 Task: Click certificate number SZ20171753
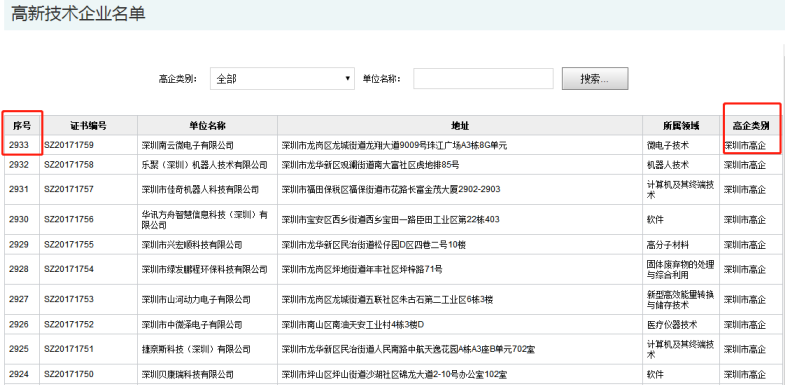(69, 299)
